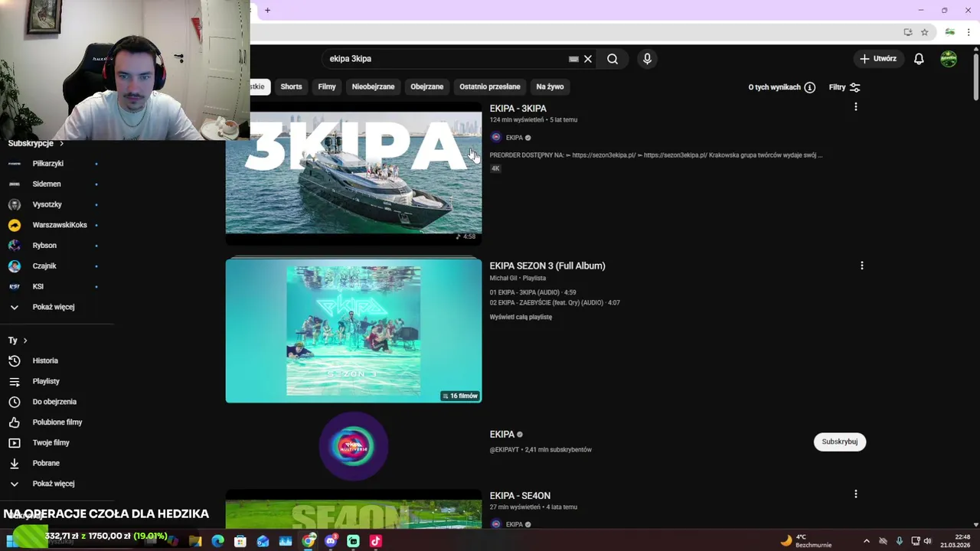Select the Shorts filter chip
This screenshot has height=551, width=980.
291,86
